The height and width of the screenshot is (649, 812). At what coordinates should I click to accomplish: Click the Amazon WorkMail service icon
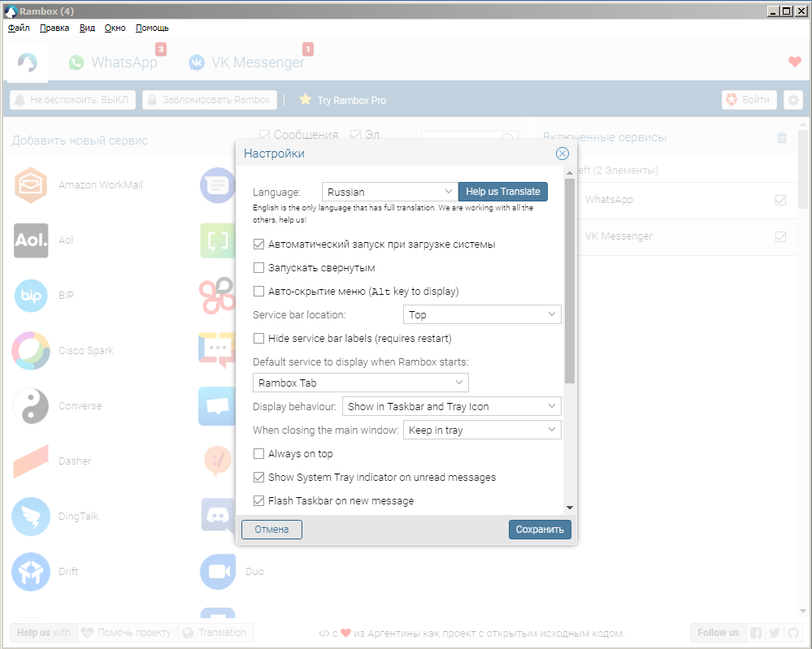(31, 185)
